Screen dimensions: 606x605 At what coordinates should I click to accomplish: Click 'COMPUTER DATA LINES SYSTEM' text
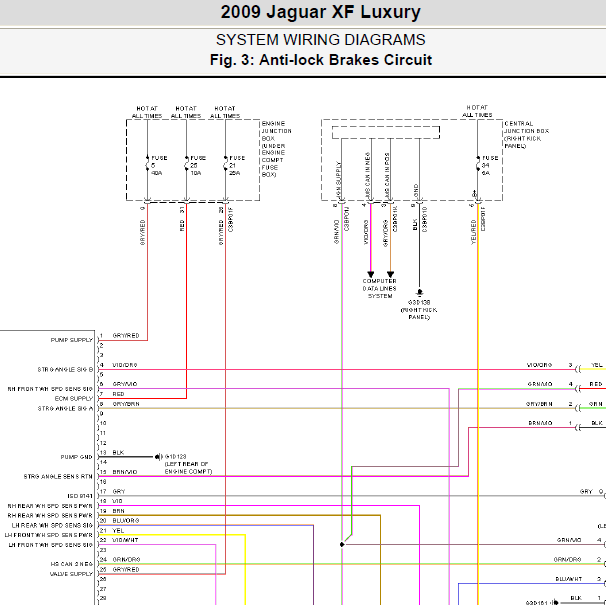(x=380, y=288)
